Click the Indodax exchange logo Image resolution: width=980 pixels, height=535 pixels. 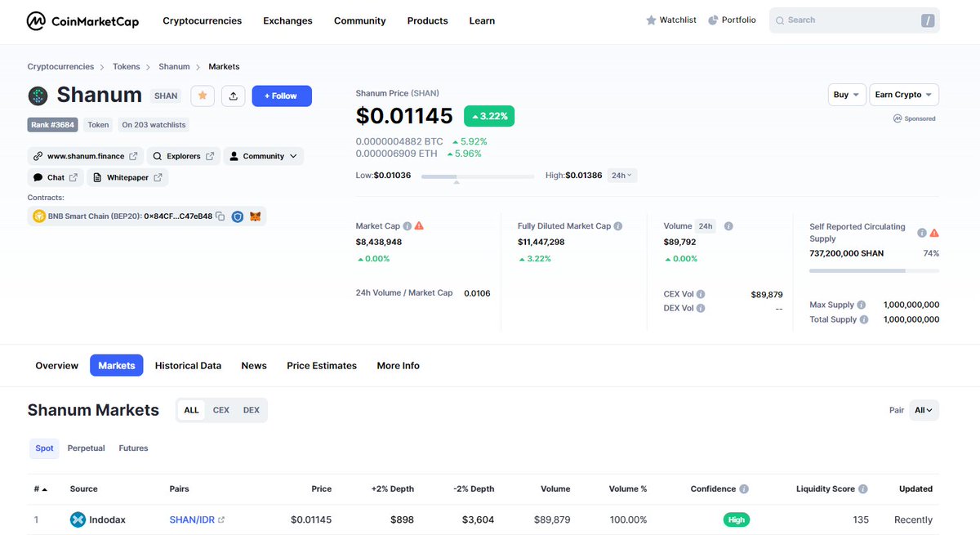pos(78,519)
